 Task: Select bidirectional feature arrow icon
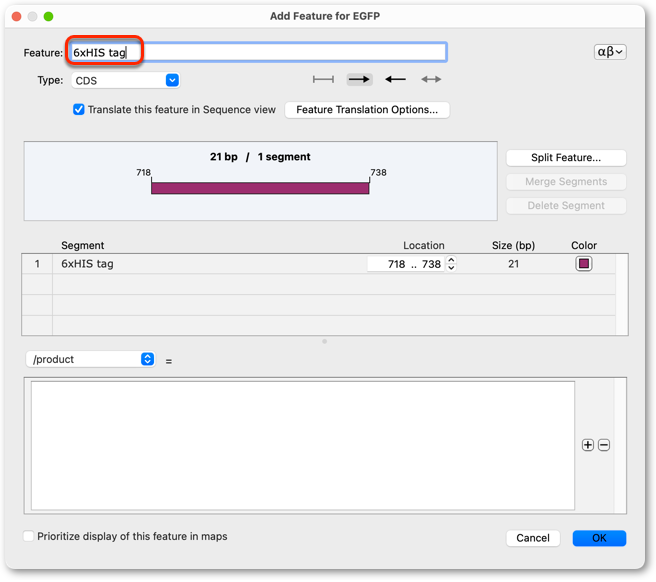tap(431, 79)
